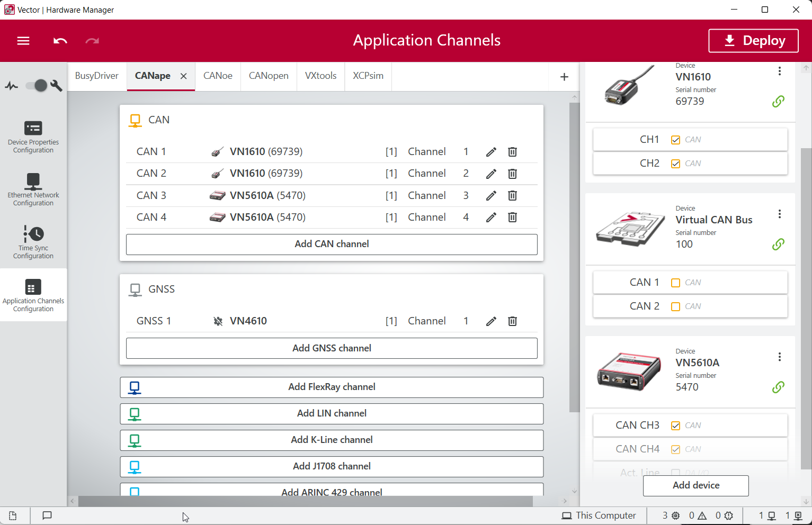Click the VN1610 link icon
The image size is (812, 525).
click(x=778, y=101)
